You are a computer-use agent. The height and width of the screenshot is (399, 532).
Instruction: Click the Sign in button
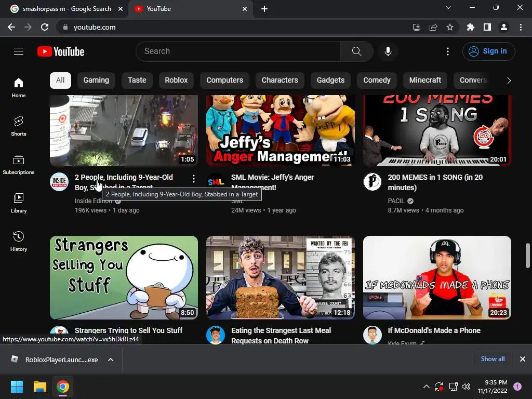click(488, 51)
